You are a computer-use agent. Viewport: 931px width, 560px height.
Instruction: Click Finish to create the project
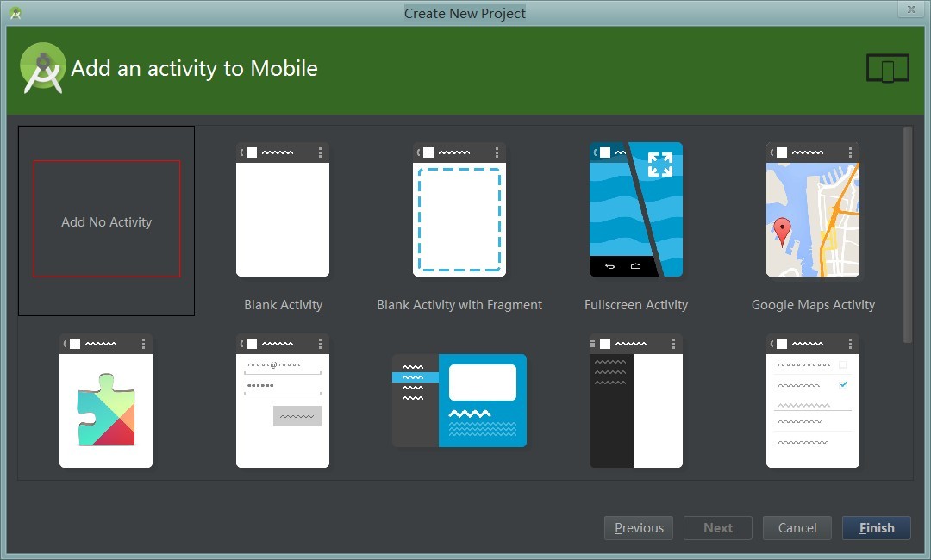point(877,528)
